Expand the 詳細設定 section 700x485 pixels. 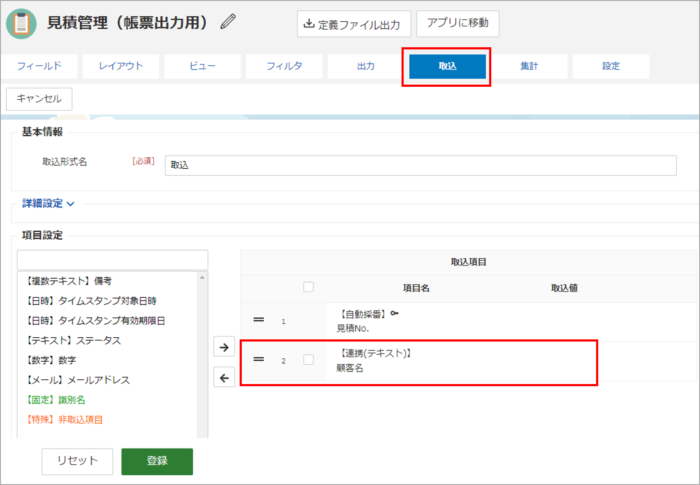(x=48, y=204)
